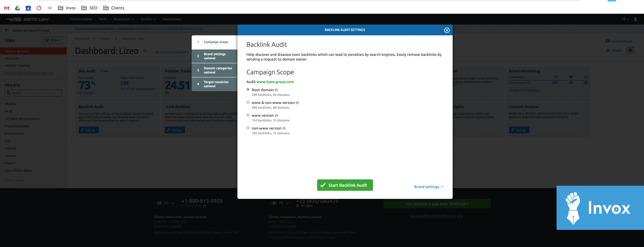Open the Clients bookmarks folder
This screenshot has width=644, height=247.
coord(114,8)
